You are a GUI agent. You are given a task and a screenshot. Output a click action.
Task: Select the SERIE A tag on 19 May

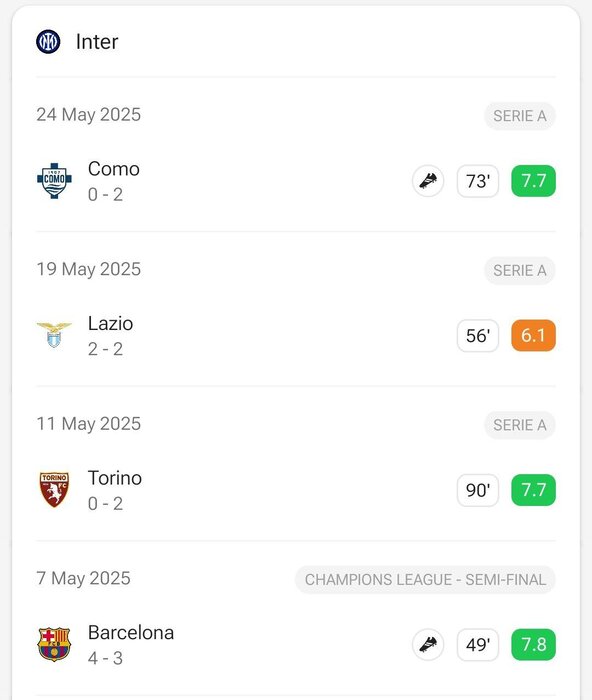520,271
